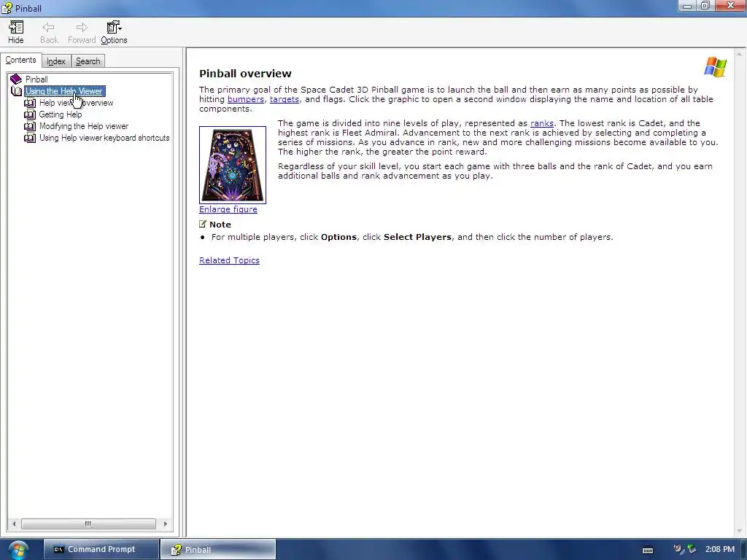Close the Pinball help window
The height and width of the screenshot is (560, 747).
pos(730,6)
